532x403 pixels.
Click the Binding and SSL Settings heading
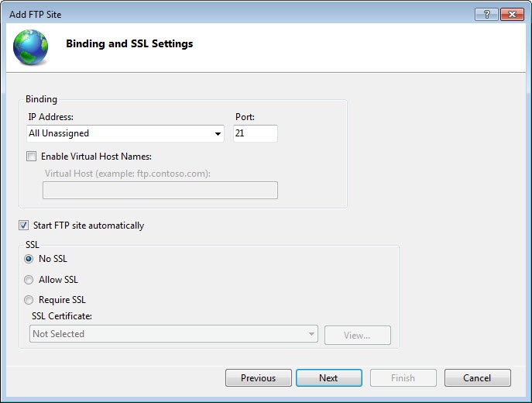[129, 44]
